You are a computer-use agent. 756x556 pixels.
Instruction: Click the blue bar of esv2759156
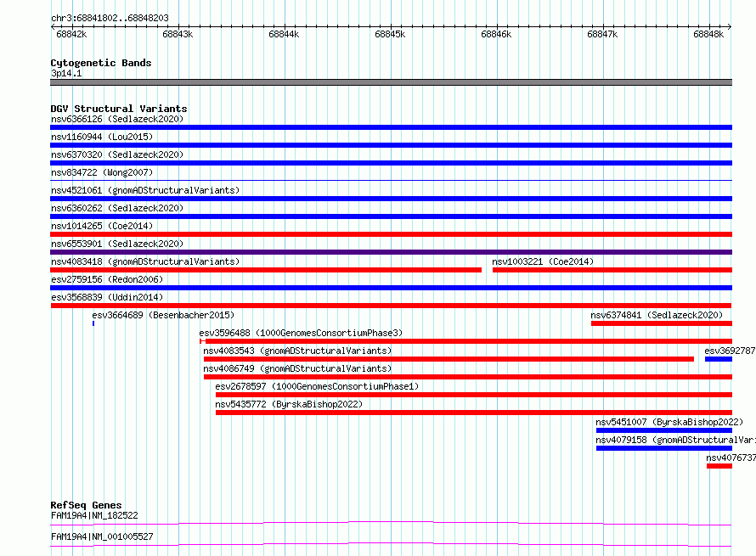tap(391, 288)
